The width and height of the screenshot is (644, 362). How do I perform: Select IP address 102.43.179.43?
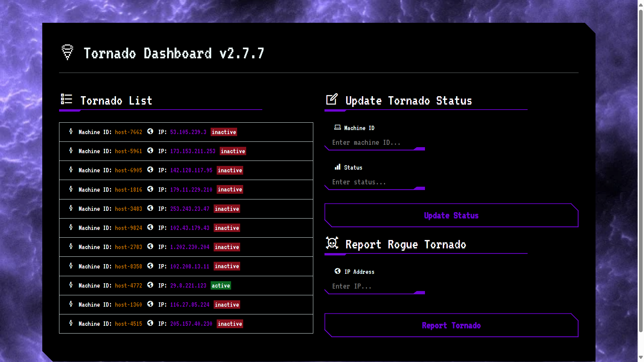[x=190, y=228]
